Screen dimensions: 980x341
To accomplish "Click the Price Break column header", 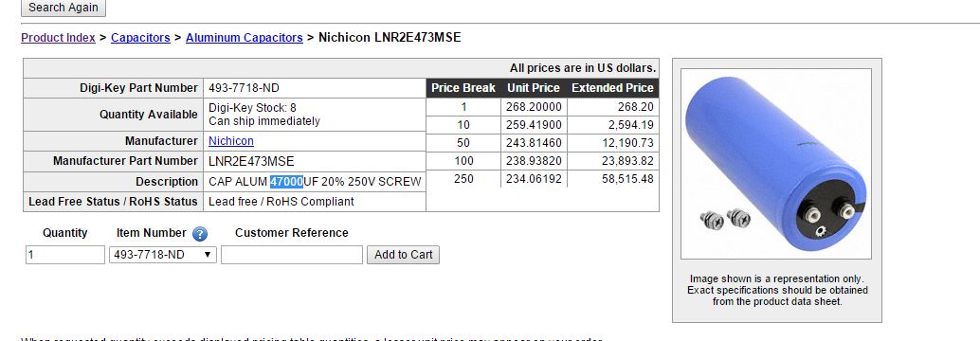I will 463,88.
